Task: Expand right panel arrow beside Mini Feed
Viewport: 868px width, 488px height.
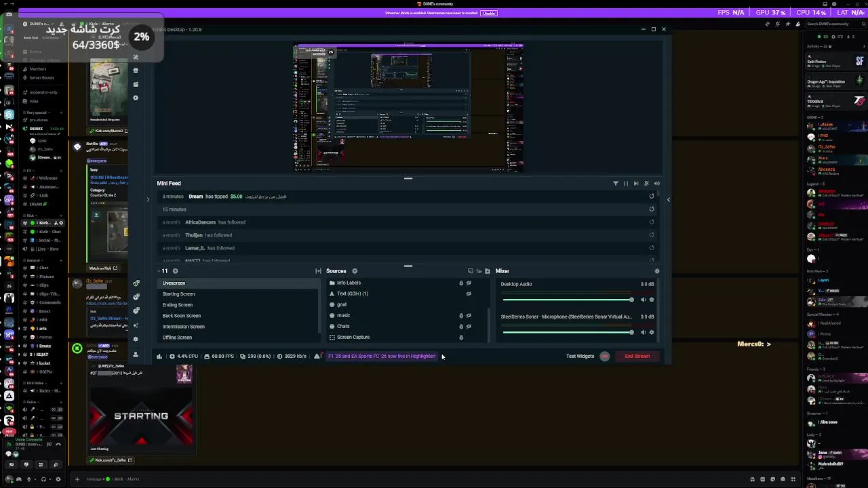Action: [x=669, y=199]
